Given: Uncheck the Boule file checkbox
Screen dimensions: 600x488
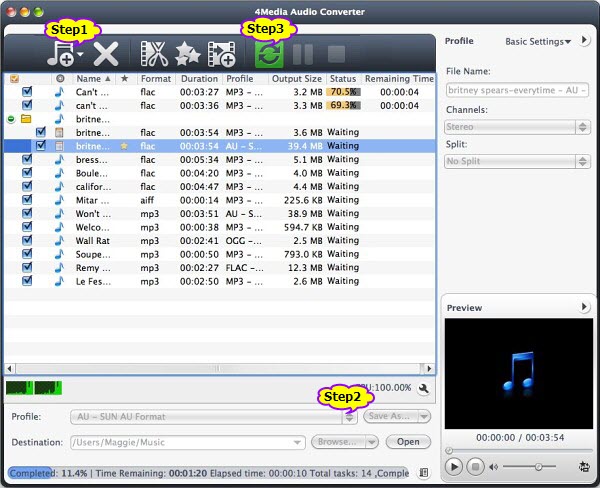Looking at the screenshot, I should (27, 173).
